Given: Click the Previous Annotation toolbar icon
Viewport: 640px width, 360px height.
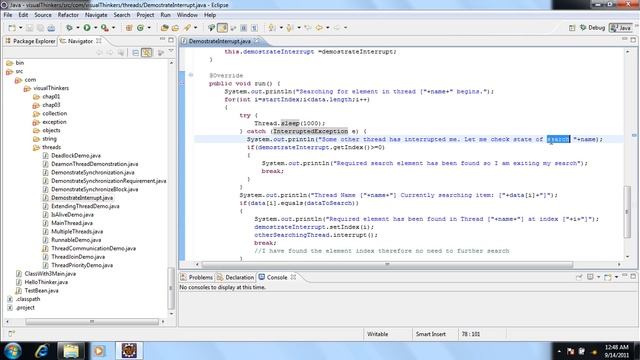Looking at the screenshot, I should tap(289, 28).
